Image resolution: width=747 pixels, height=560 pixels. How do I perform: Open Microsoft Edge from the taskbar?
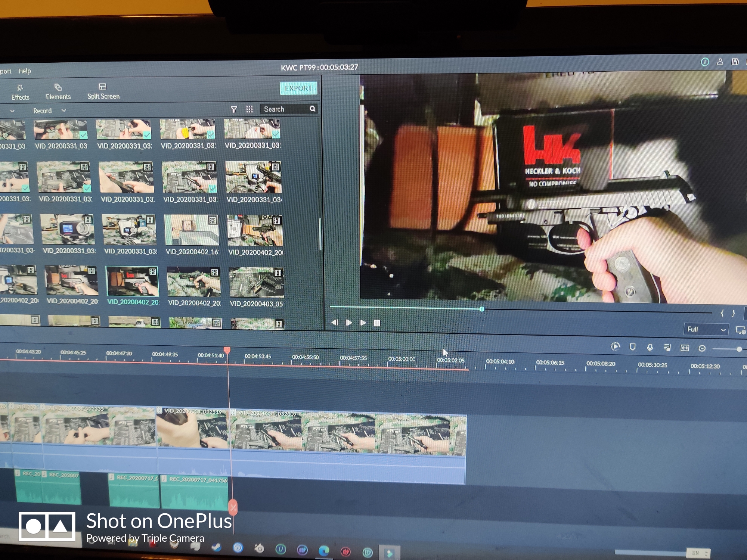click(324, 551)
